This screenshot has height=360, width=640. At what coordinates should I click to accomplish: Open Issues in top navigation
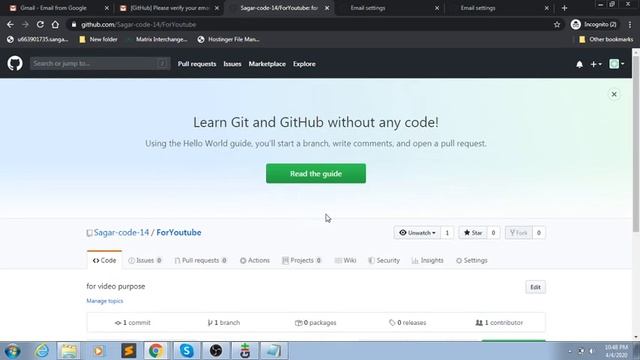232,64
